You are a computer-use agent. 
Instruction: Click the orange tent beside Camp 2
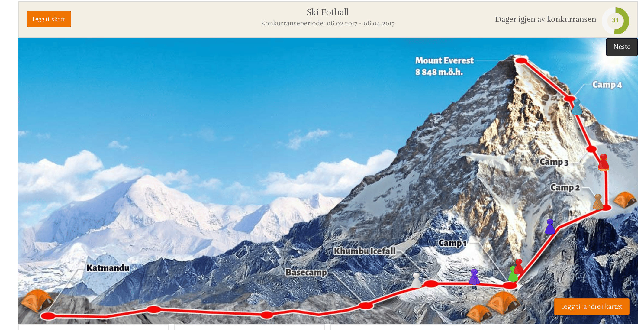click(625, 199)
